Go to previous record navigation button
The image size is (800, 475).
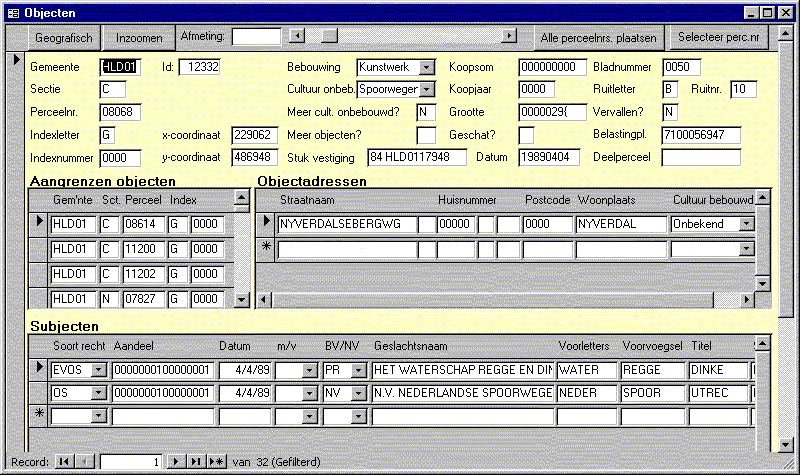pyautogui.click(x=85, y=462)
